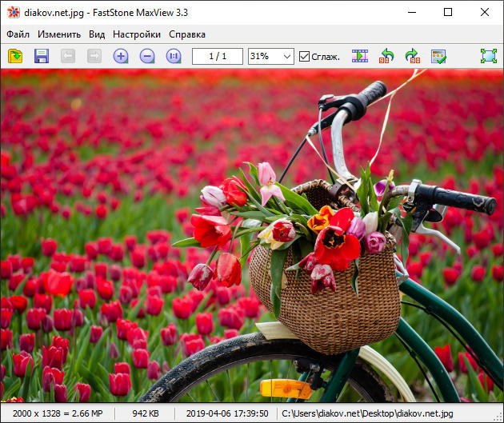This screenshot has width=504, height=423.
Task: Click the 2019-04-06 17:39:50 date text
Action: point(227,413)
